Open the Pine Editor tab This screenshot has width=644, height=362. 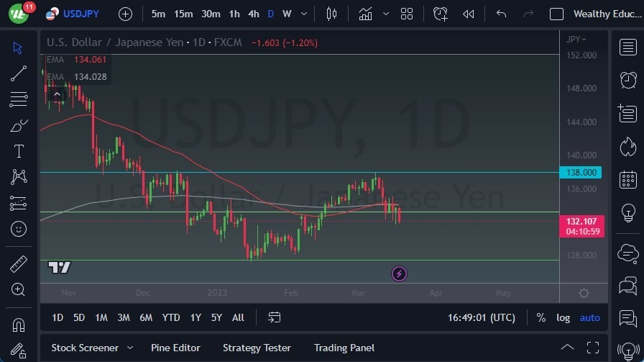tap(176, 348)
